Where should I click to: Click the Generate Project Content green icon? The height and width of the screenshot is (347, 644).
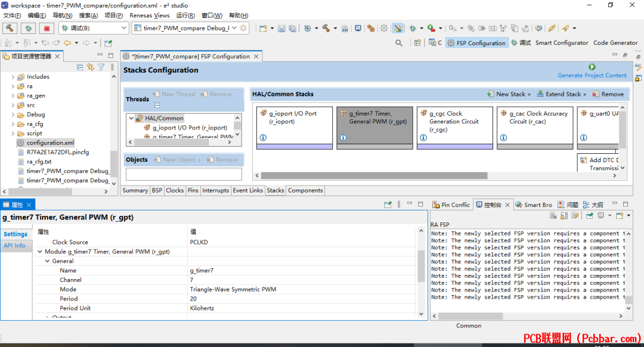pyautogui.click(x=592, y=67)
